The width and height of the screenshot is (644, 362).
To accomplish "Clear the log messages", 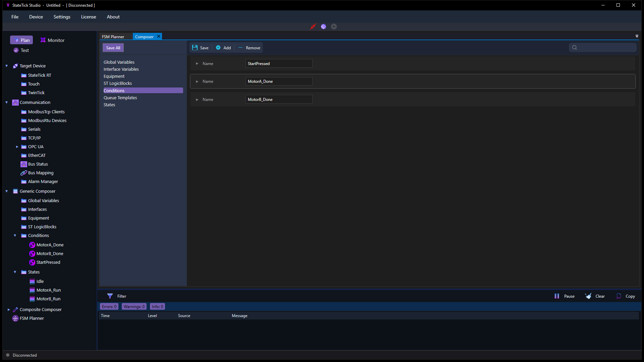I will pos(595,296).
